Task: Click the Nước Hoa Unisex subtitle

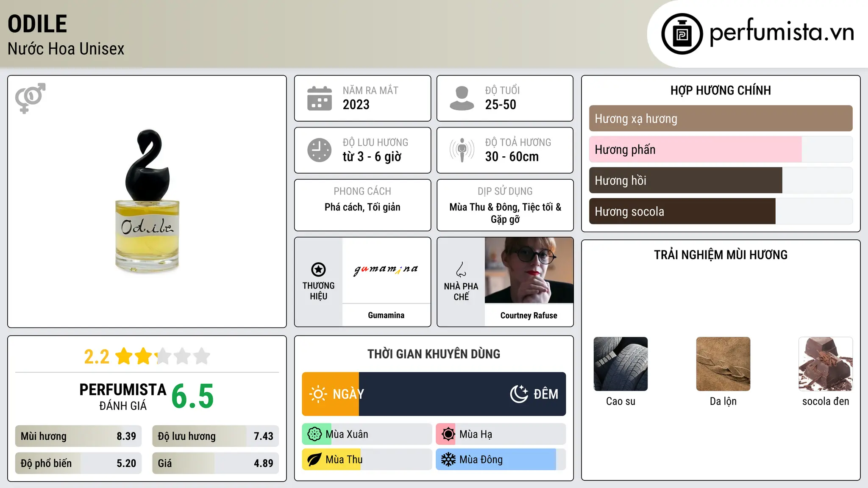Action: (x=66, y=49)
